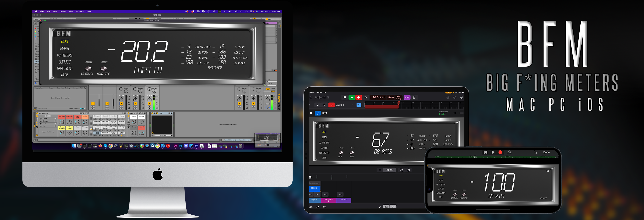Select TEXT mode in Mac BFM plugin

coord(65,41)
